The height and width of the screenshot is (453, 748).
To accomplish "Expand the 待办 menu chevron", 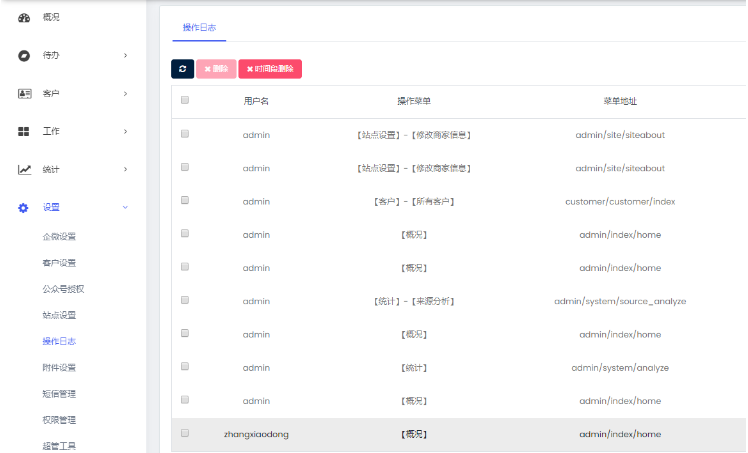I will 125,55.
